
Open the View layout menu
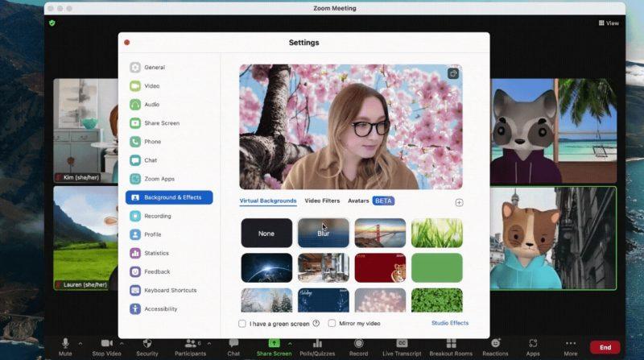point(609,23)
